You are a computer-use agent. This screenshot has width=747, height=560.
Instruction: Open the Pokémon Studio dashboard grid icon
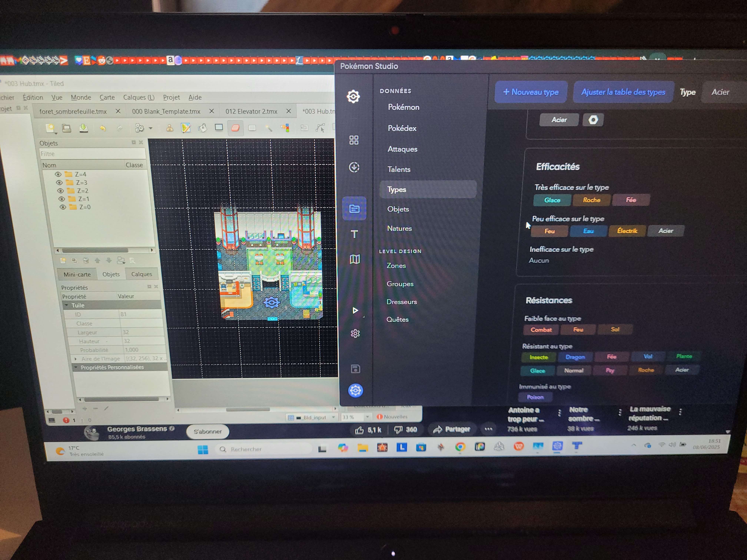(x=353, y=140)
